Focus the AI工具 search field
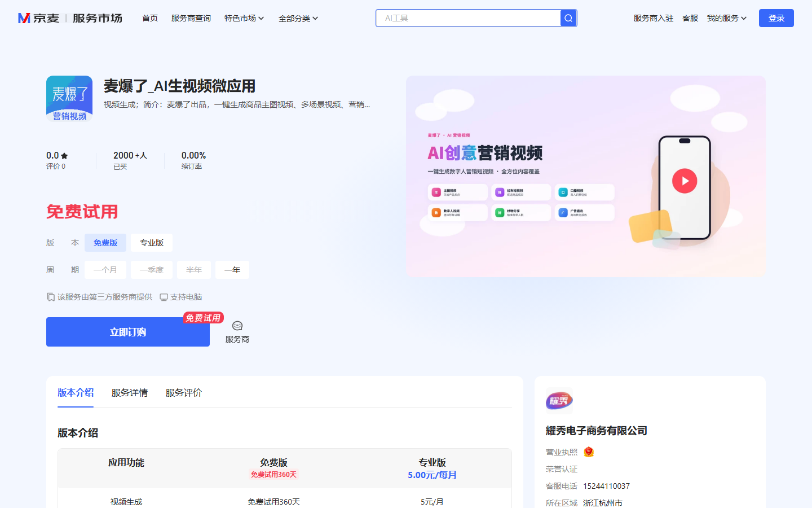 (x=468, y=18)
